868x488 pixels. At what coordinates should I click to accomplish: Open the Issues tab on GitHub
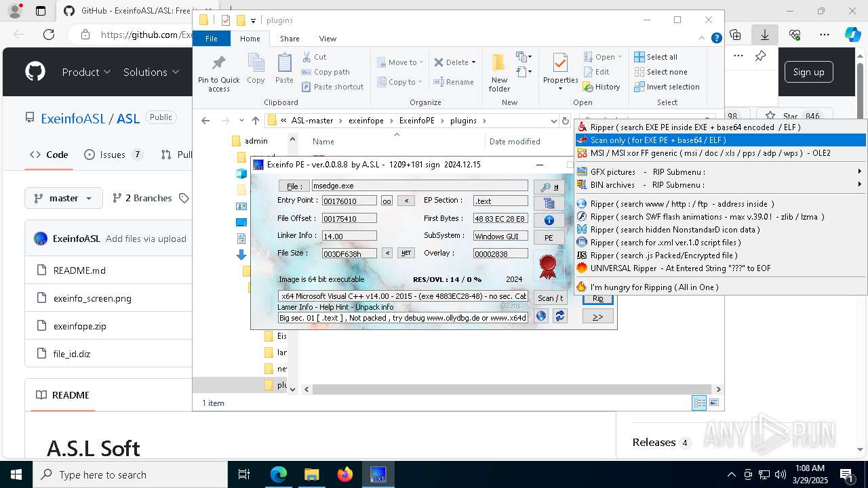(x=113, y=155)
